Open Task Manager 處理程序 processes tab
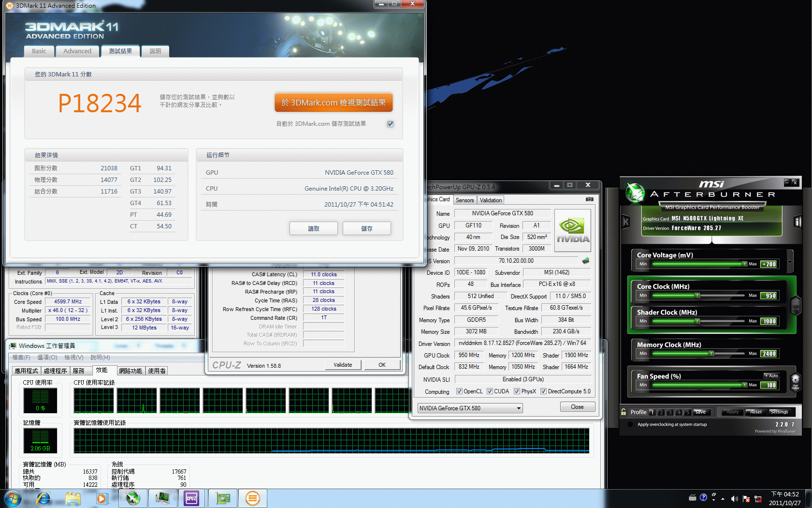 55,371
